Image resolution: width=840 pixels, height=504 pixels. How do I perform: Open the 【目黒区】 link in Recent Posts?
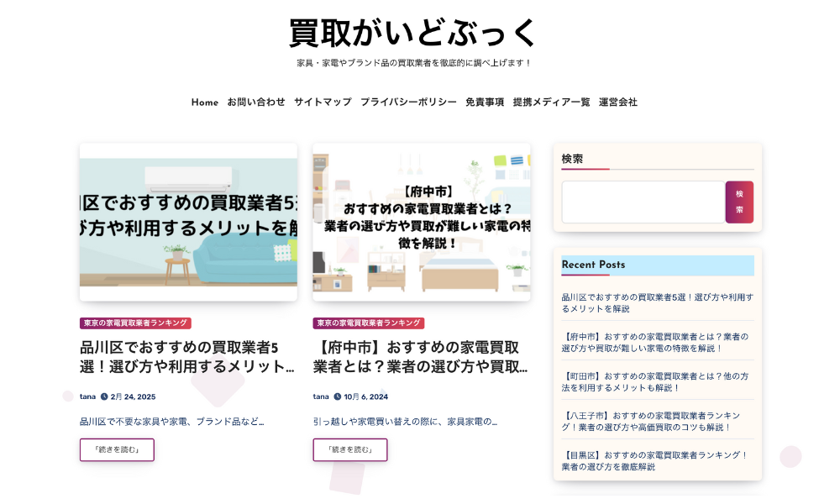[654, 461]
